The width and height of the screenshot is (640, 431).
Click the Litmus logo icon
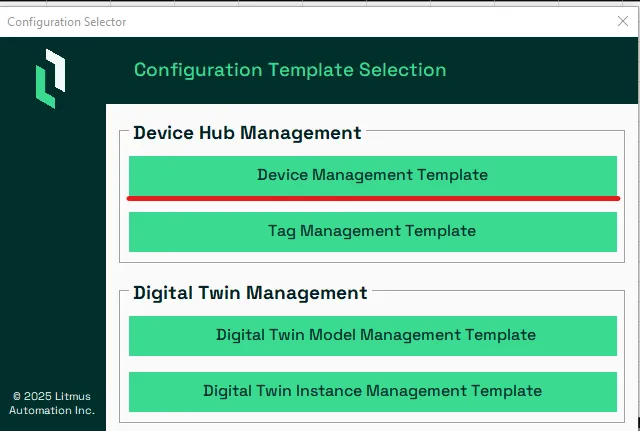(51, 78)
